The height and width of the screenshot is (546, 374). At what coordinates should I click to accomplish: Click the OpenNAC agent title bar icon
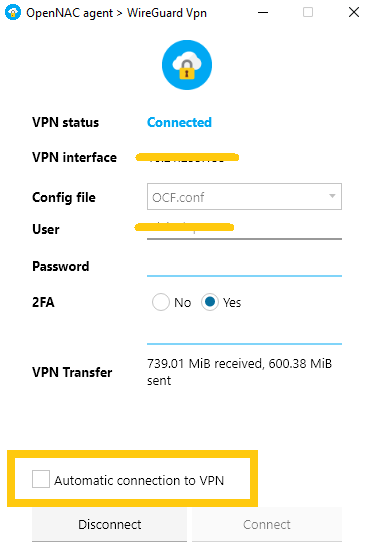[13, 13]
